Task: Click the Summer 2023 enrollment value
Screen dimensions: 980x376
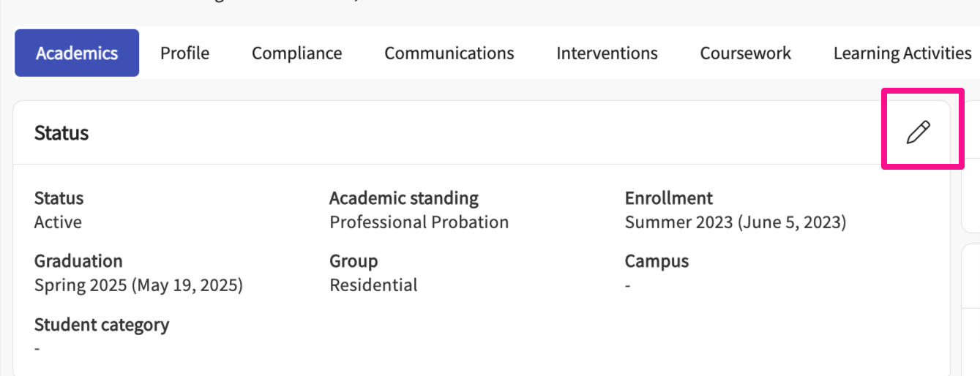Action: tap(735, 222)
